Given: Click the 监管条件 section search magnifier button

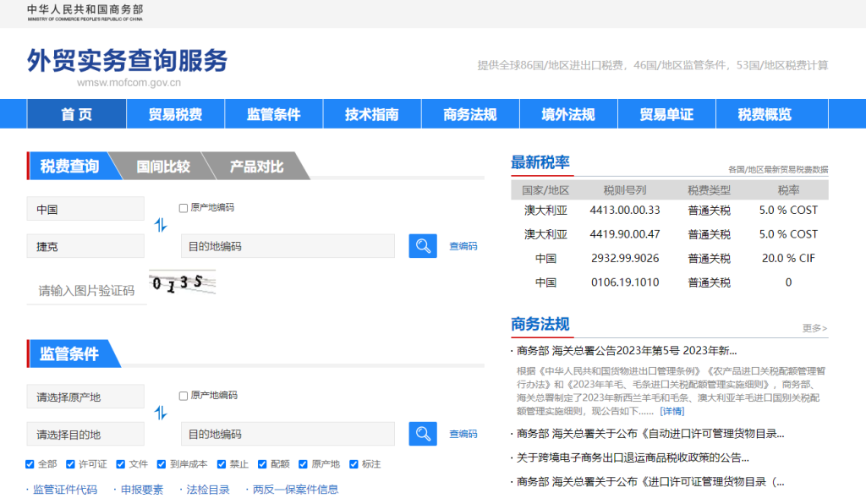Looking at the screenshot, I should tap(423, 433).
